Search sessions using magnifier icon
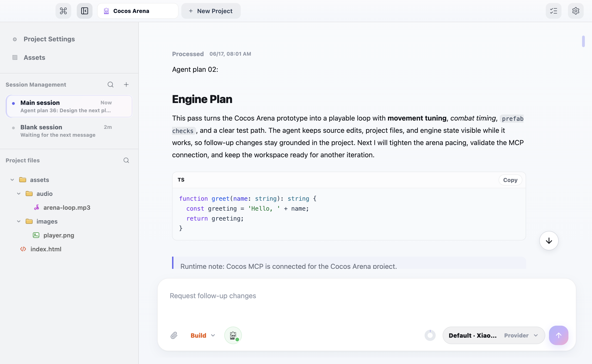 [x=110, y=85]
